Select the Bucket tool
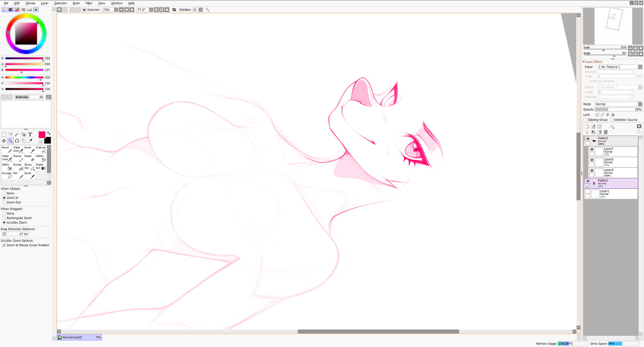 (x=18, y=166)
